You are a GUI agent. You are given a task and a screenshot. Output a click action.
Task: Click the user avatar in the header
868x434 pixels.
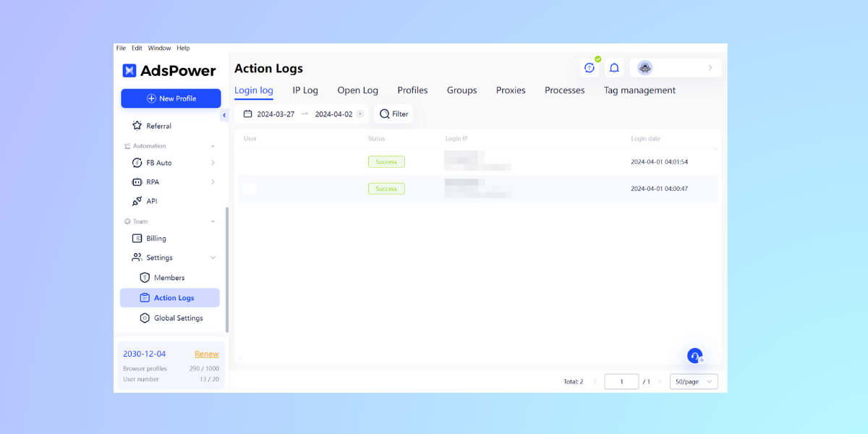point(644,67)
